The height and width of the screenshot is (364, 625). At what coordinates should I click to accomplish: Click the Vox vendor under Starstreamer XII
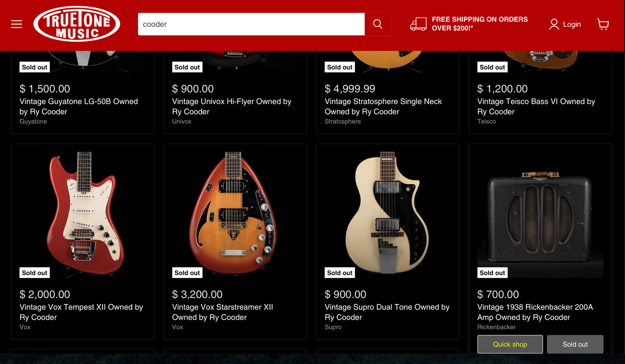(178, 327)
